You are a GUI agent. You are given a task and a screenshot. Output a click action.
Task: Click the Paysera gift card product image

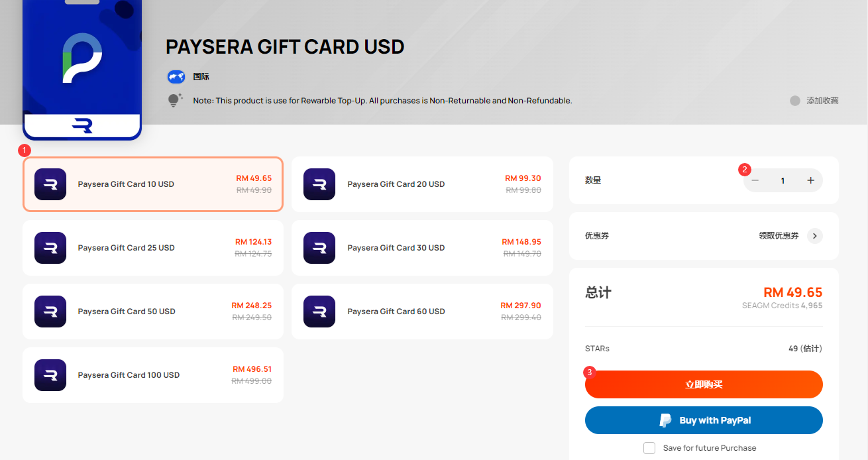pyautogui.click(x=82, y=70)
